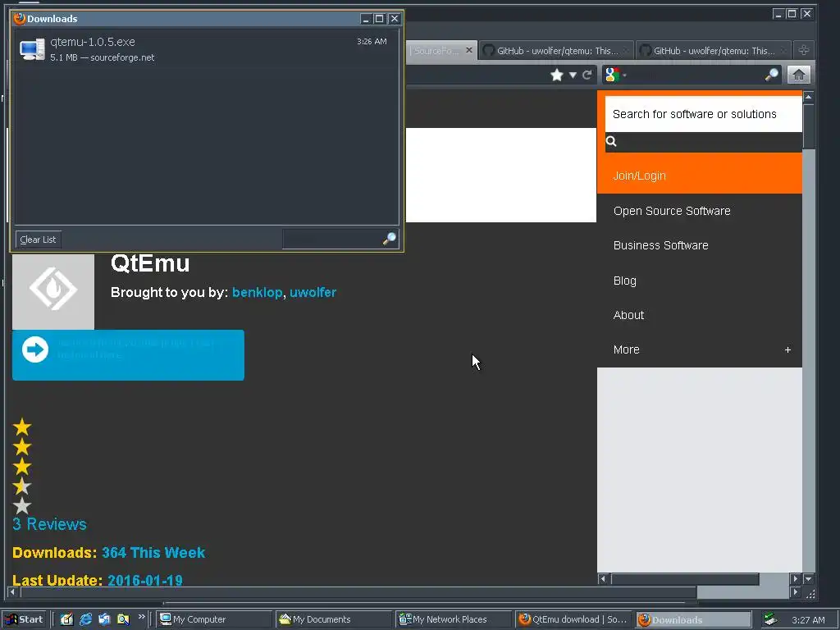Click the qtemu-1.0.5.exe file icon
The image size is (840, 630).
point(32,49)
